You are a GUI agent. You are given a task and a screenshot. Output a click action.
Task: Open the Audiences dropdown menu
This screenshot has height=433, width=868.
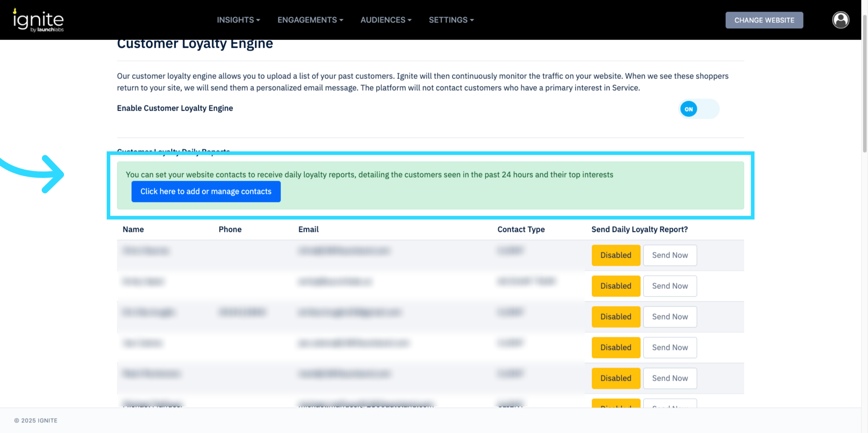386,20
